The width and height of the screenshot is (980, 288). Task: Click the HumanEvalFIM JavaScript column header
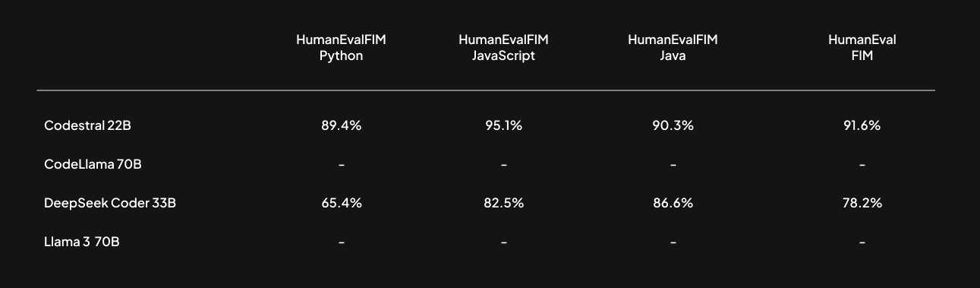click(503, 48)
